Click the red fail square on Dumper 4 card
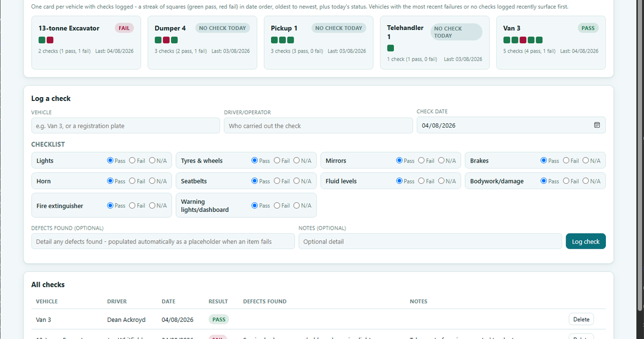The width and height of the screenshot is (644, 339). [x=166, y=40]
